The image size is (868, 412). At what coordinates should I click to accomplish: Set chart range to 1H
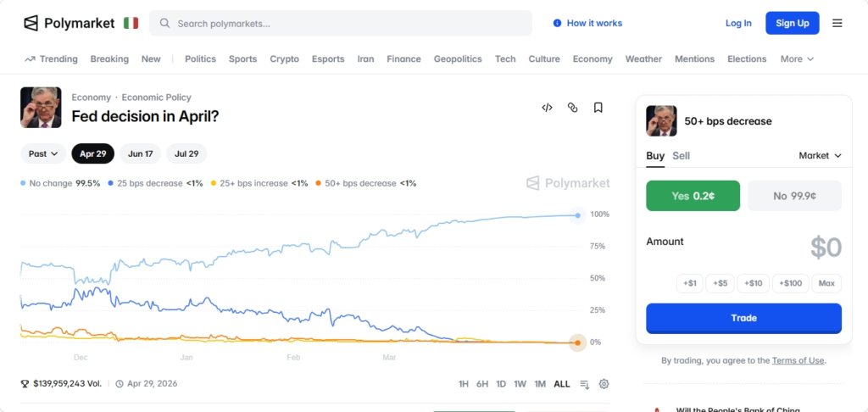(x=464, y=384)
